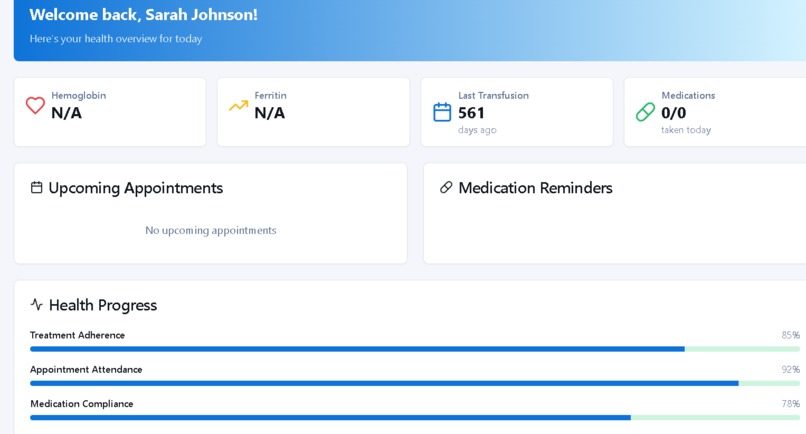Click the 92% attendance value
This screenshot has width=806, height=434.
791,370
